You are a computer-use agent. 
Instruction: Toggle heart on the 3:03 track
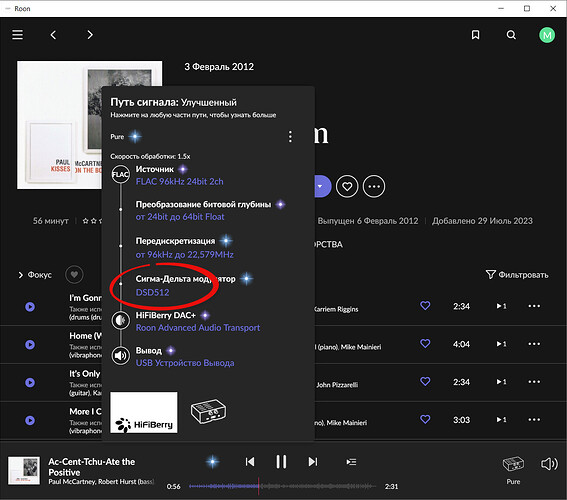coord(425,419)
